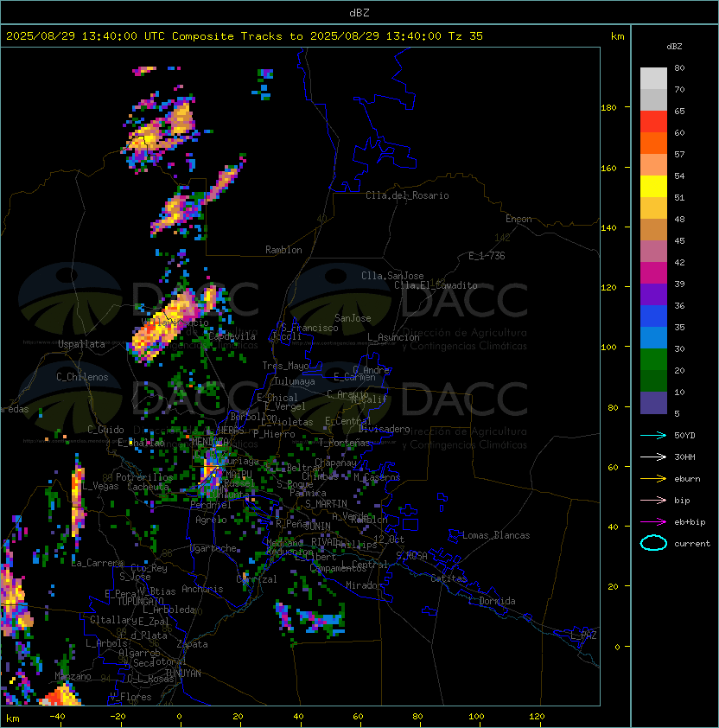Viewport: 719px width, 728px height.
Task: Click the 'Carrizal' map label
Action: 257,579
